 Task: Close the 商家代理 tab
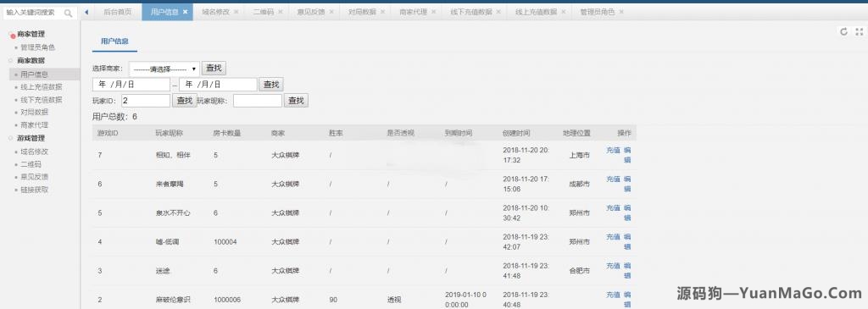point(433,12)
